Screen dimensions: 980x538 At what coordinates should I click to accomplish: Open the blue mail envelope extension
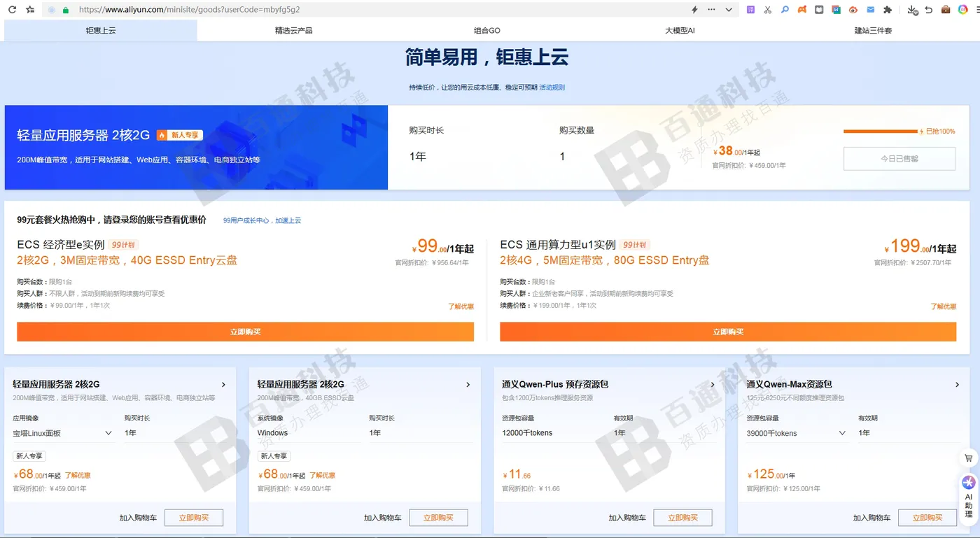pos(870,10)
